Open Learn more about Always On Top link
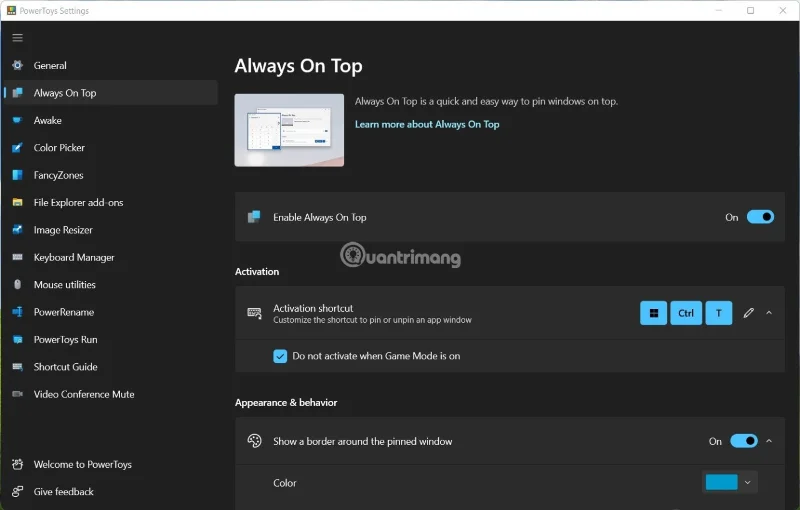The width and height of the screenshot is (800, 510). (x=427, y=125)
